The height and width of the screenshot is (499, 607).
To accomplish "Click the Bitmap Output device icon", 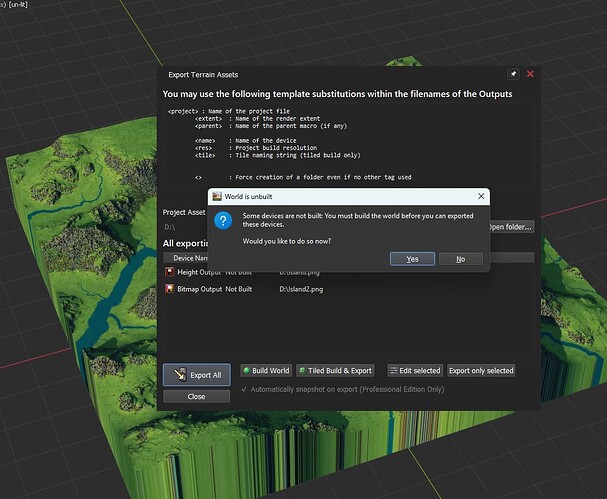I will point(169,289).
